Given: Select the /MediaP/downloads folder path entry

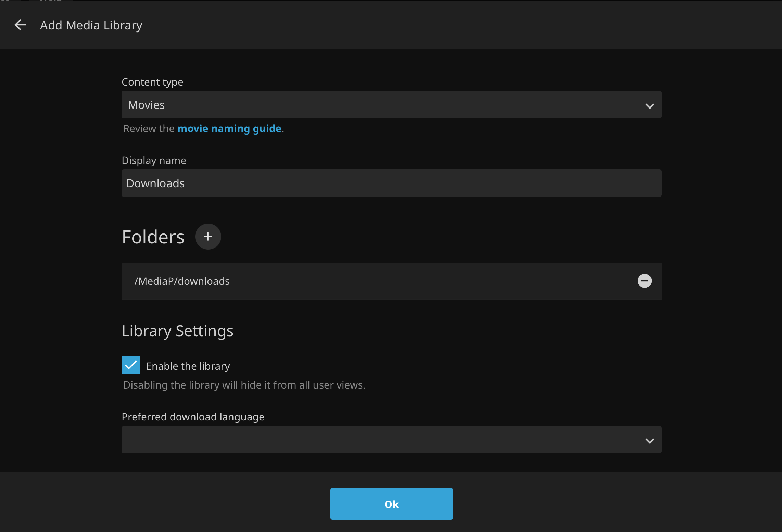Looking at the screenshot, I should [x=182, y=281].
